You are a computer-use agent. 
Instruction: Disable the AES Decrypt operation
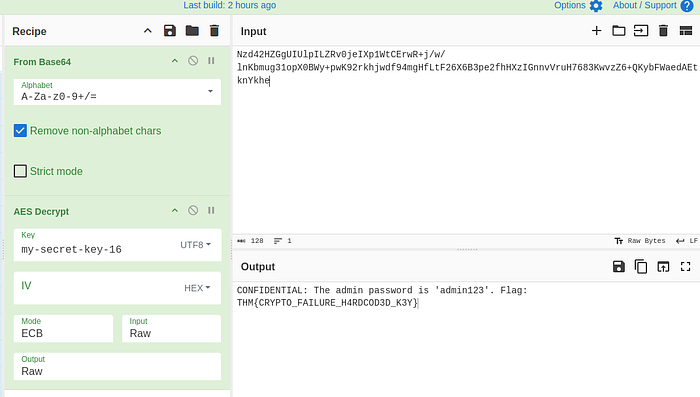(193, 210)
